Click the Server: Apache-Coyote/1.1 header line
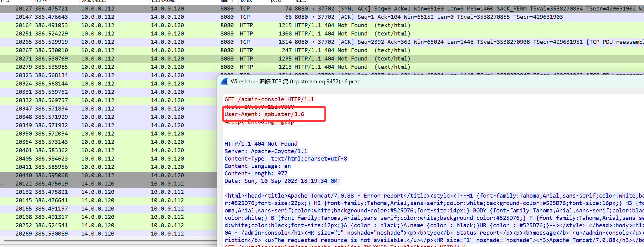This screenshot has height=247, width=644. pos(266,151)
